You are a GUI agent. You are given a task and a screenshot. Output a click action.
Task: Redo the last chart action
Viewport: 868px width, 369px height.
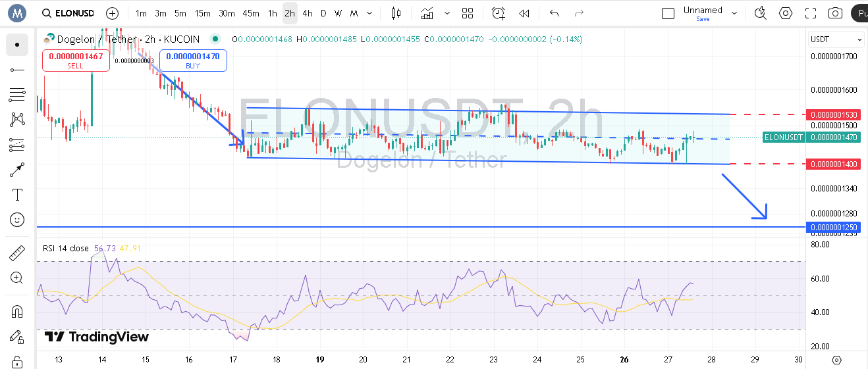tap(579, 13)
